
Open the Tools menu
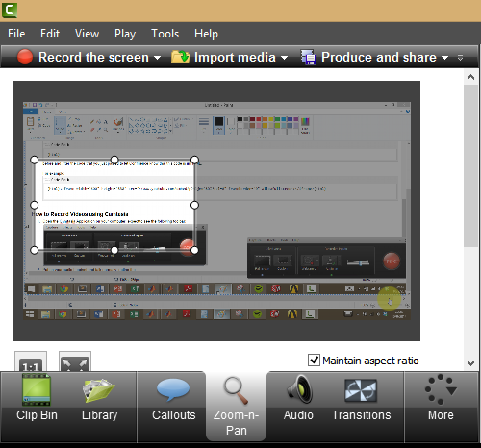pyautogui.click(x=165, y=34)
